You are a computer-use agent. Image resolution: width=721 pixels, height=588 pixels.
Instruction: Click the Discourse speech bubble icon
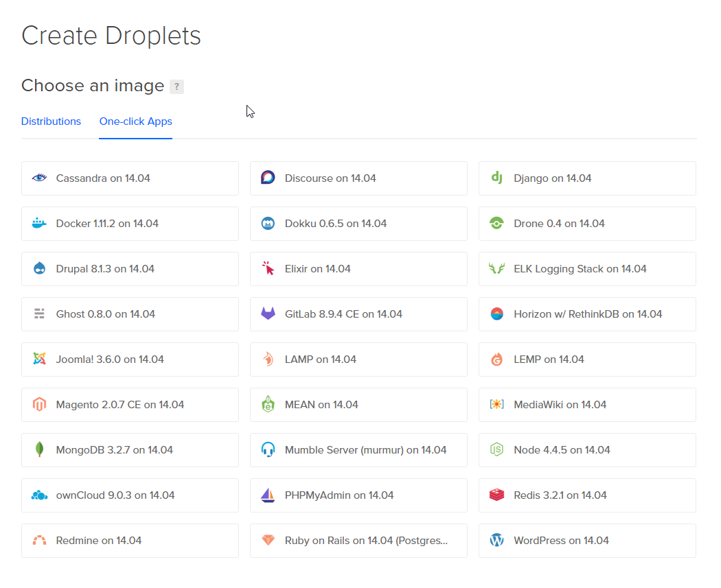tap(268, 177)
